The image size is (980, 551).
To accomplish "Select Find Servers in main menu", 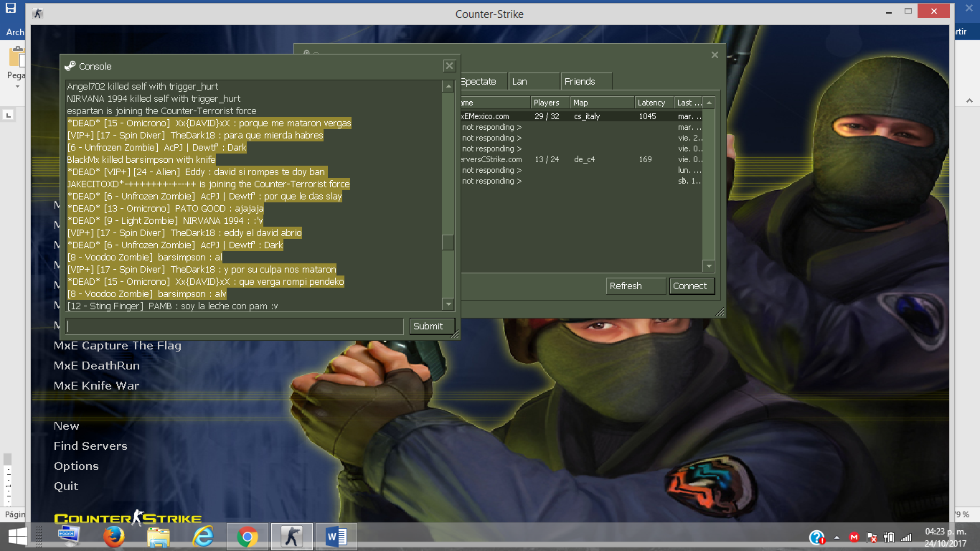I will pyautogui.click(x=90, y=446).
